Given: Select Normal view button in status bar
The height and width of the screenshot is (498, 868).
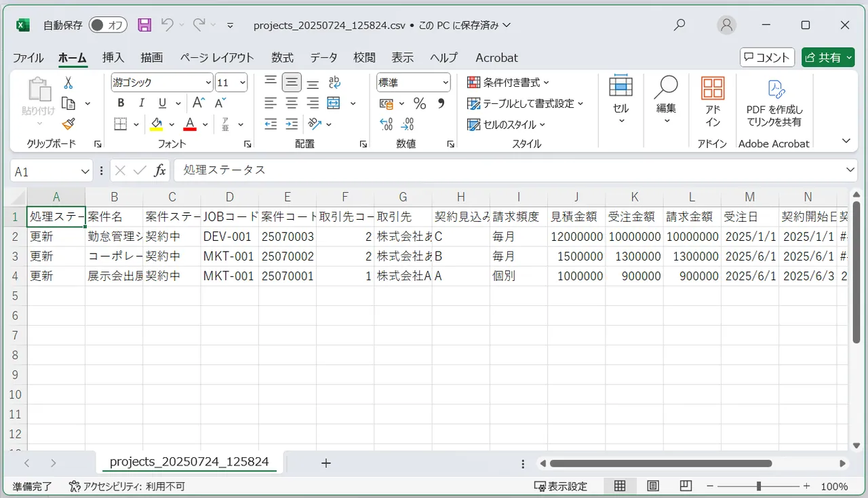Looking at the screenshot, I should [x=620, y=486].
